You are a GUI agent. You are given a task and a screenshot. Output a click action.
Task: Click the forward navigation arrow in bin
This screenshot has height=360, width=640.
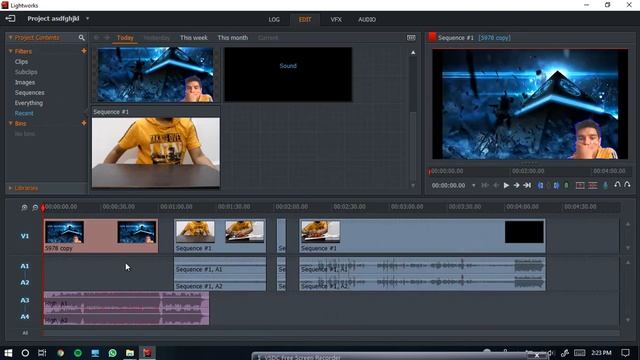pos(107,38)
